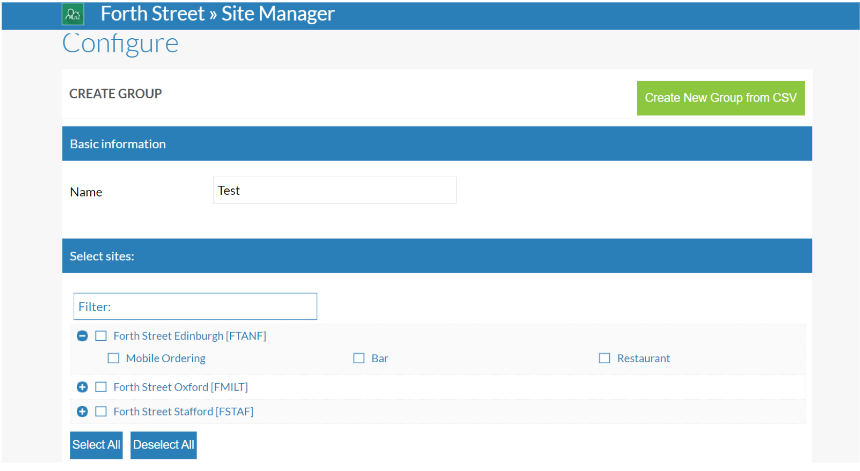
Task: Select the Forth Street Oxford checkbox
Action: pyautogui.click(x=101, y=387)
